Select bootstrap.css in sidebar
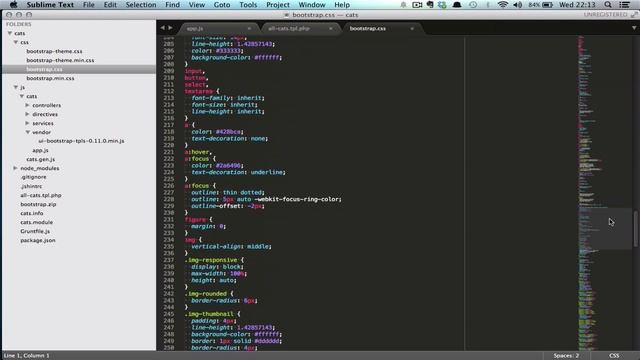This screenshot has width=640, height=360. coord(44,69)
